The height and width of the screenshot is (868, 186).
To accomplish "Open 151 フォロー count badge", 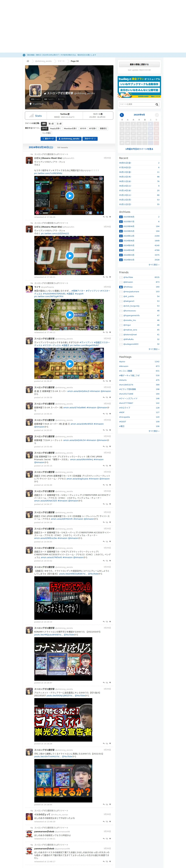I will [36, 99].
